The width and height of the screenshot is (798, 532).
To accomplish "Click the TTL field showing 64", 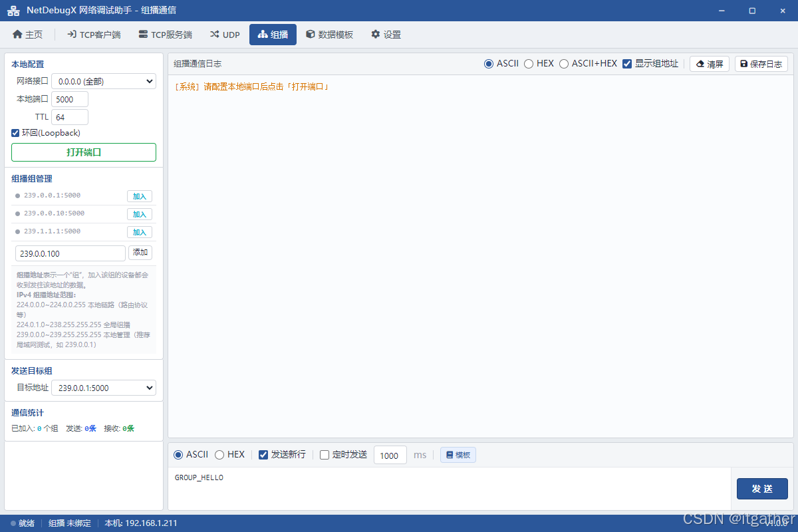I will (x=70, y=117).
